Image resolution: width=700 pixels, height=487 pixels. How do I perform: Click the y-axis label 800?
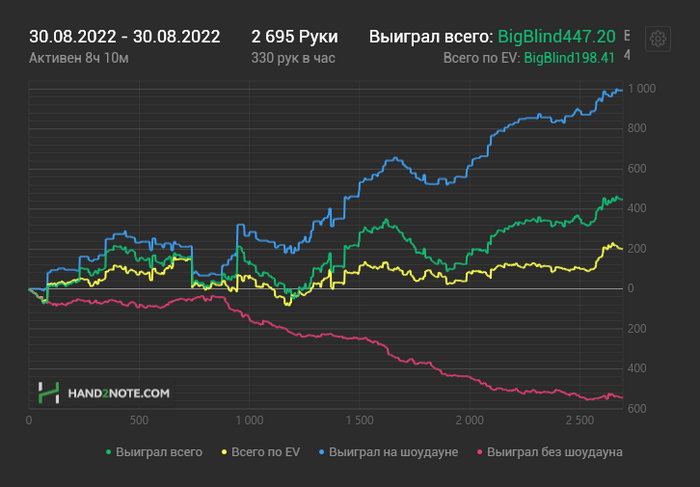coord(637,129)
